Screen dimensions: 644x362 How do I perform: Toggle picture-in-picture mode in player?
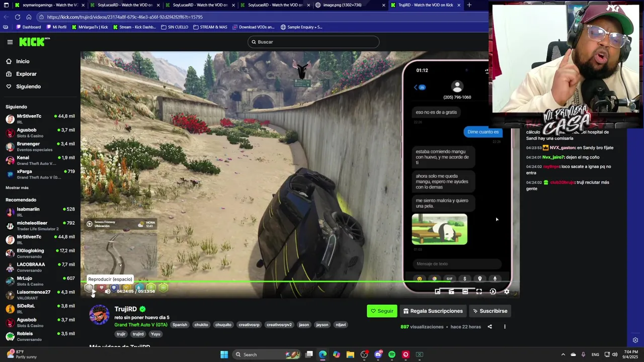coord(438,292)
